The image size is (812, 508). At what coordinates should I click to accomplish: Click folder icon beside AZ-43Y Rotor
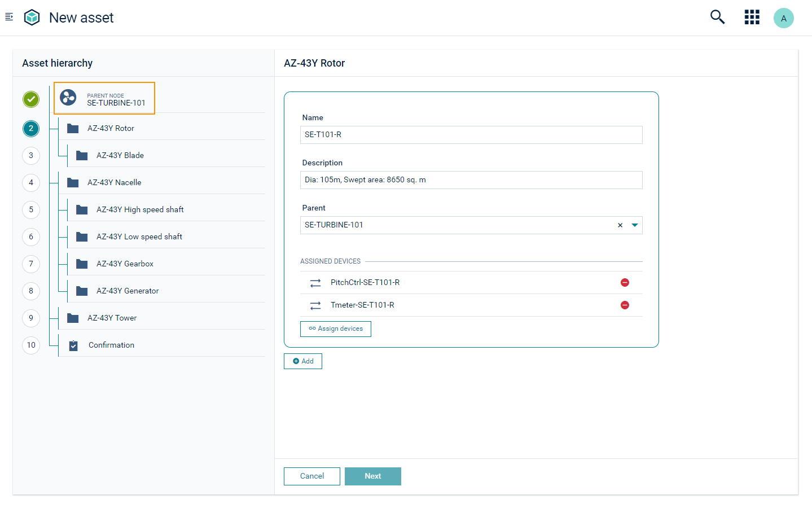pos(73,128)
